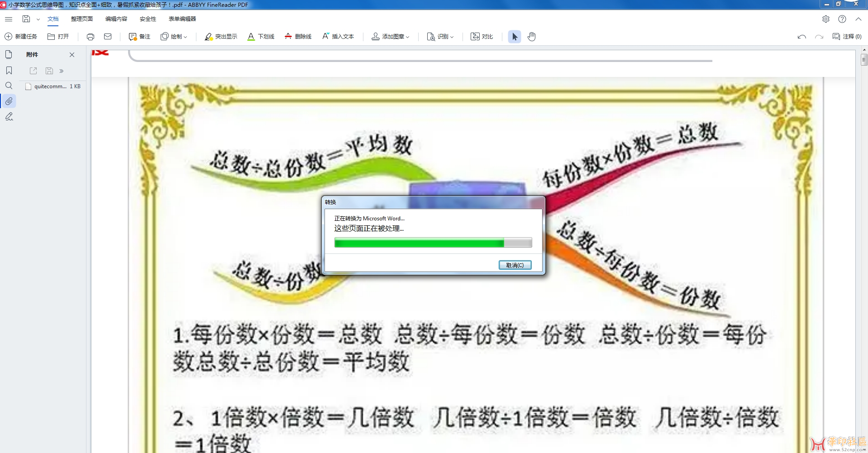The image size is (868, 453).
Task: Open the bookmarks sidebar panel
Action: 9,71
